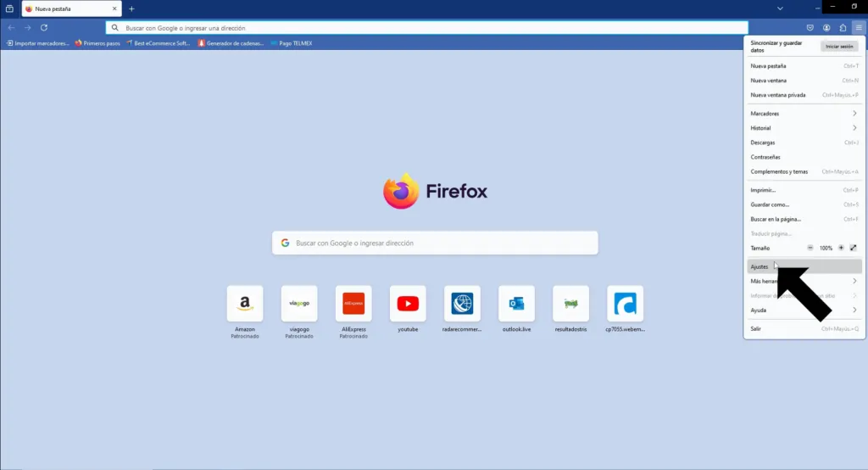Choose Buscar en la página...

coord(804,219)
